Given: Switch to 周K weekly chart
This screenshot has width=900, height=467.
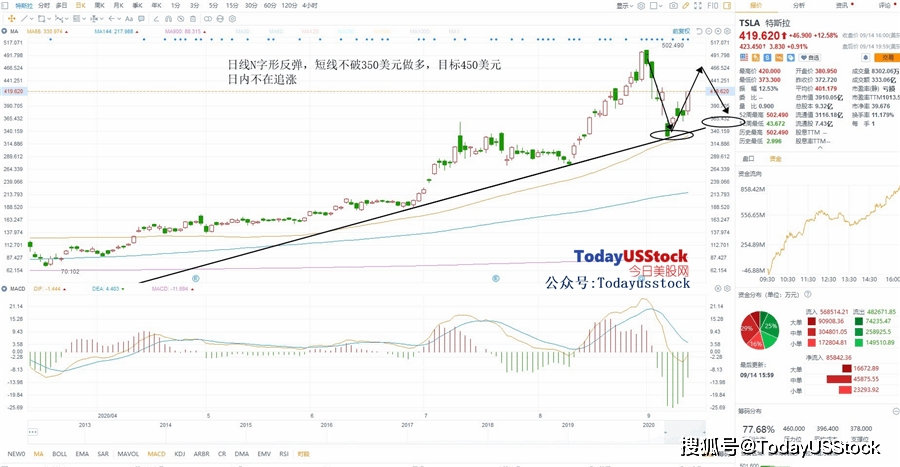Looking at the screenshot, I should point(99,6).
